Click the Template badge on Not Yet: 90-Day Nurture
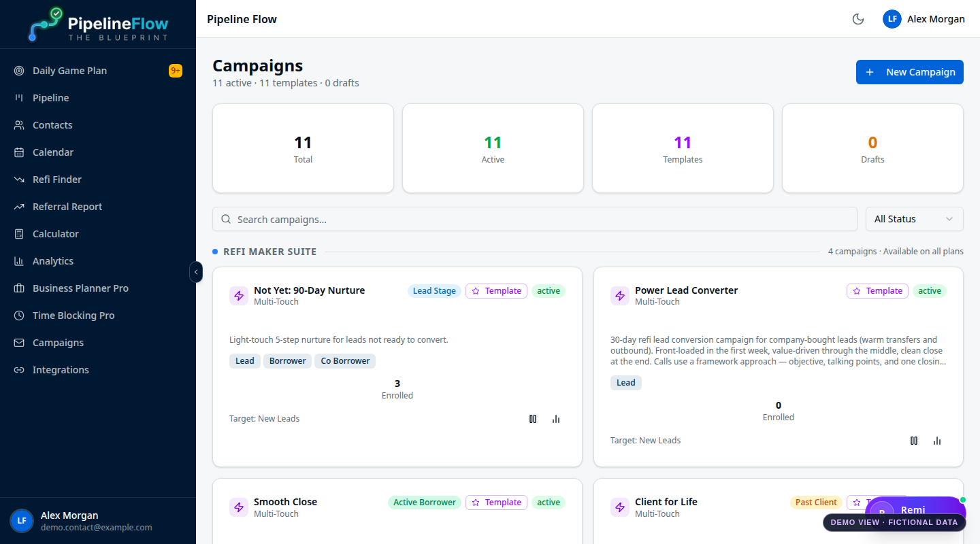 tap(496, 291)
